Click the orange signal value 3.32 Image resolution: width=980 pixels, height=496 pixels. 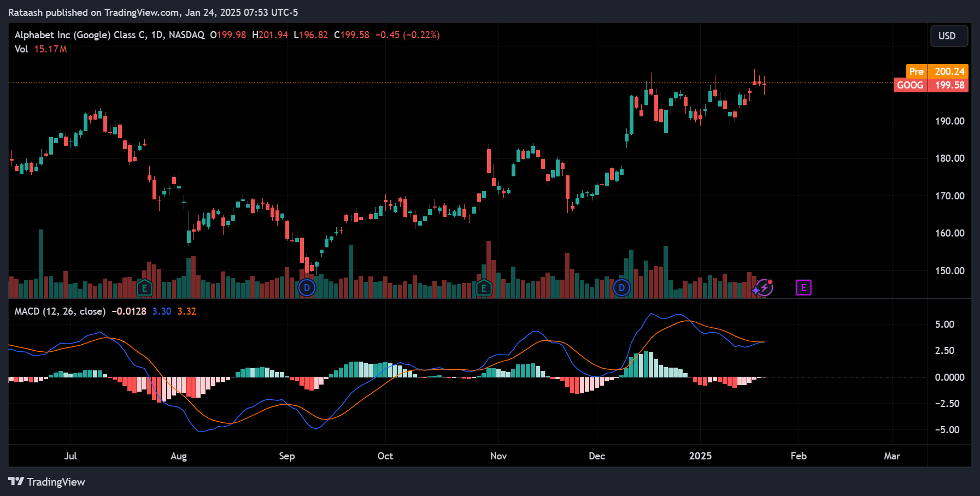[187, 311]
